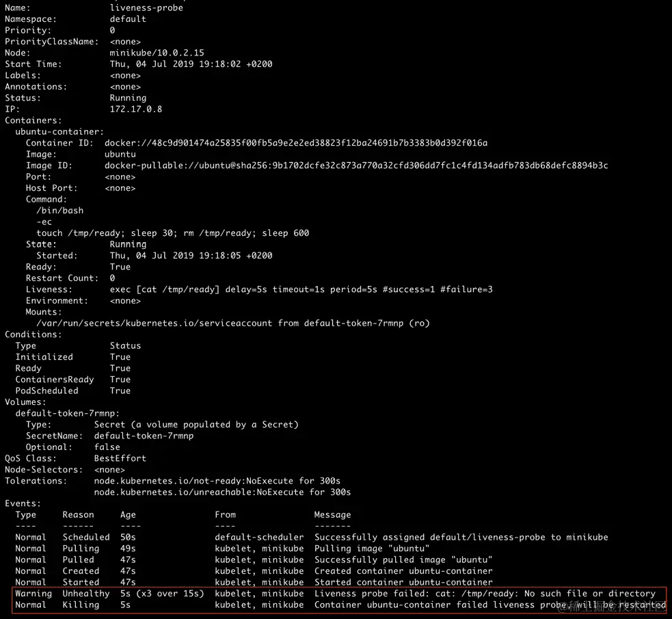This screenshot has height=619, width=672.
Task: Click the 'default-token-7rmnp:' volume heading
Action: pyautogui.click(x=67, y=413)
